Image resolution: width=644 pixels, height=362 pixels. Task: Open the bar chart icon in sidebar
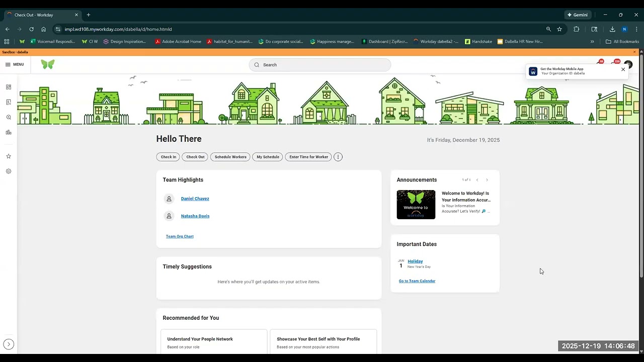coord(9,132)
